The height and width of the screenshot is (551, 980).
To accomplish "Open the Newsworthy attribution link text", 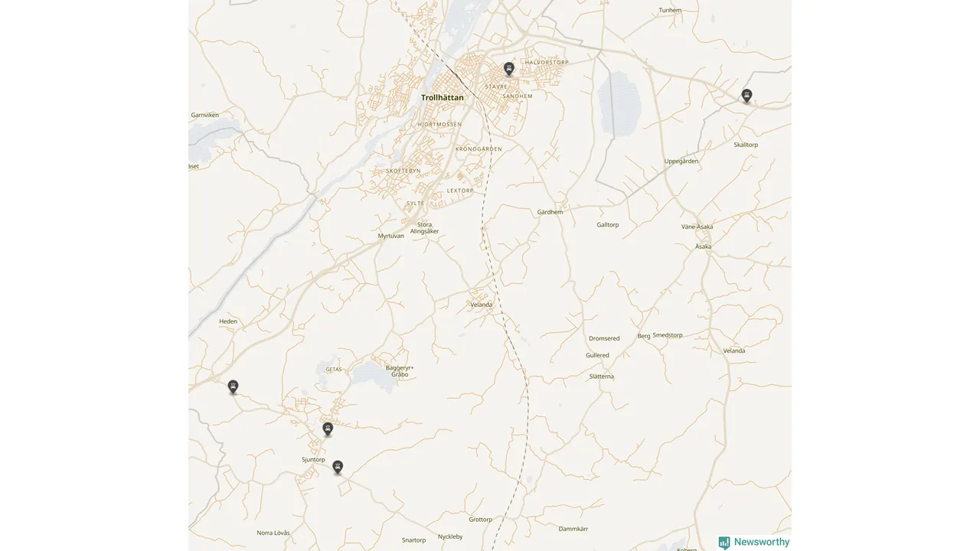I will point(762,542).
